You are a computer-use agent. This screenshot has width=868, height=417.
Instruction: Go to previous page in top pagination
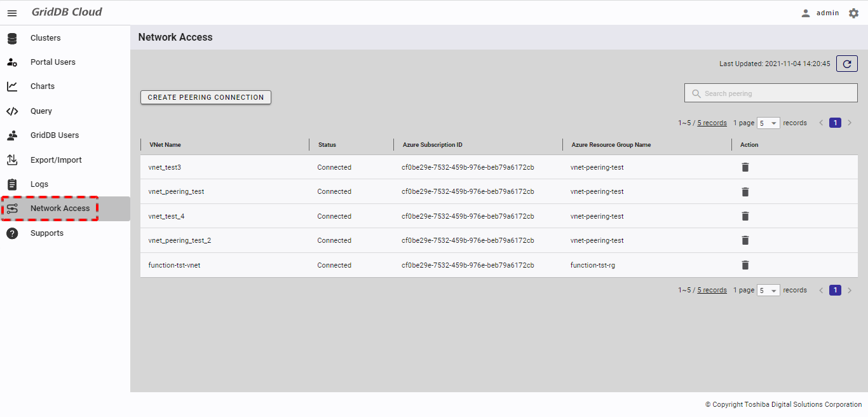pyautogui.click(x=821, y=123)
